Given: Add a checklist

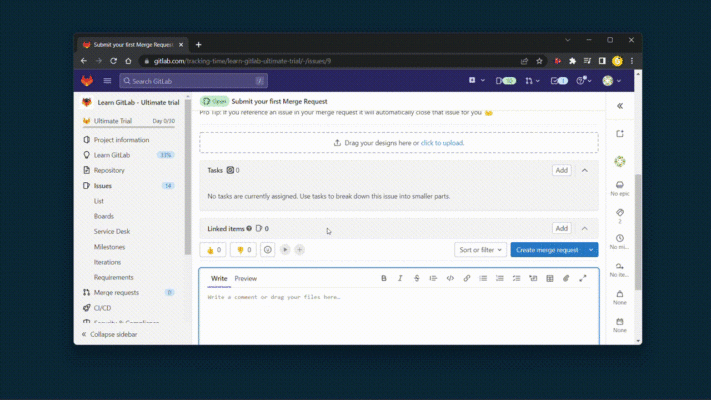Looking at the screenshot, I should point(516,278).
